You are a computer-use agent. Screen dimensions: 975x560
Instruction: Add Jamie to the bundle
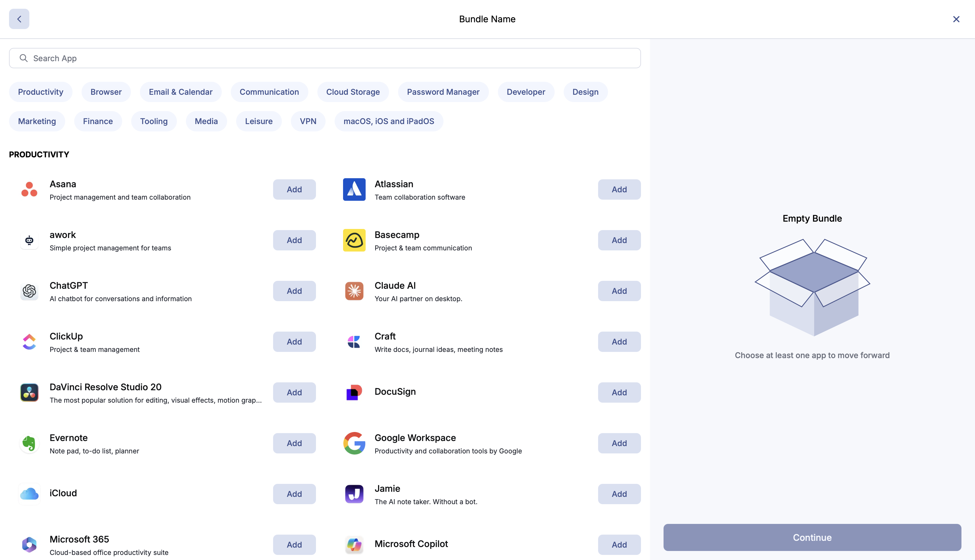click(x=620, y=494)
